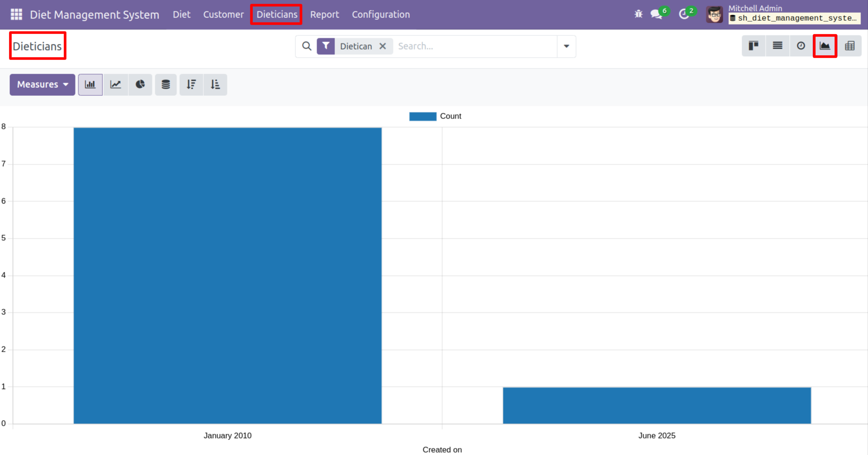Expand the Measures dropdown

coord(42,84)
